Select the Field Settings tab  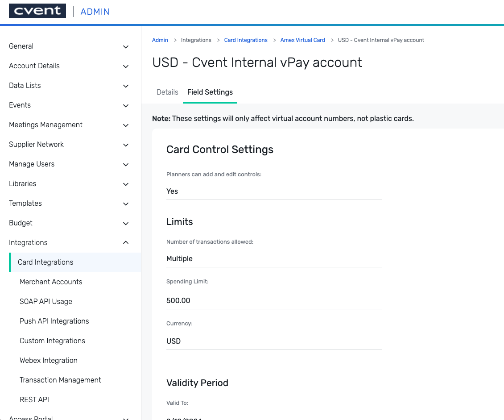click(210, 92)
